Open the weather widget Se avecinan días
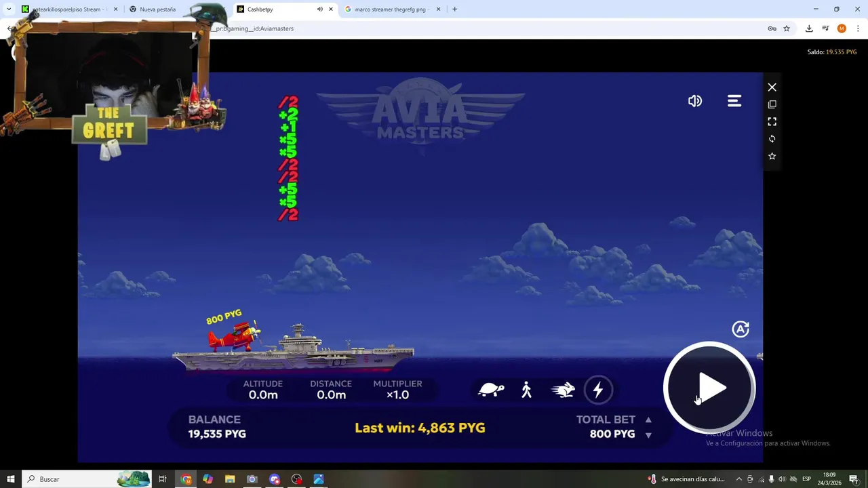Viewport: 868px width, 488px height. pos(687,479)
